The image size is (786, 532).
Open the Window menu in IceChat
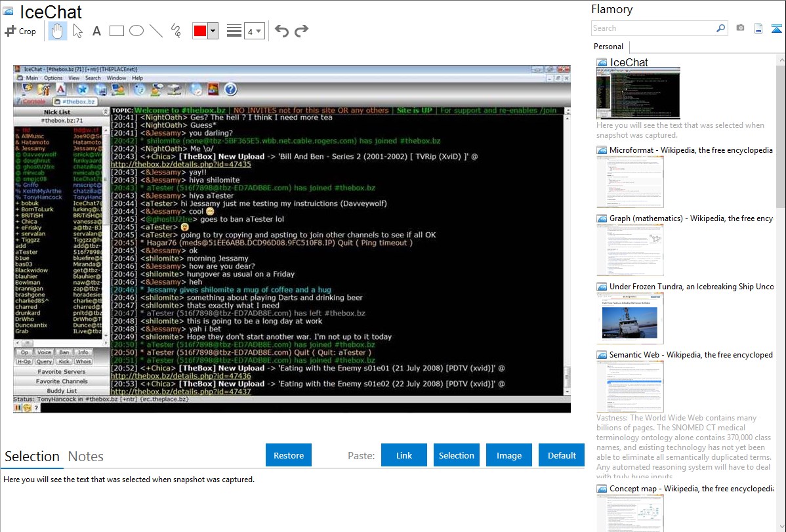click(x=116, y=78)
